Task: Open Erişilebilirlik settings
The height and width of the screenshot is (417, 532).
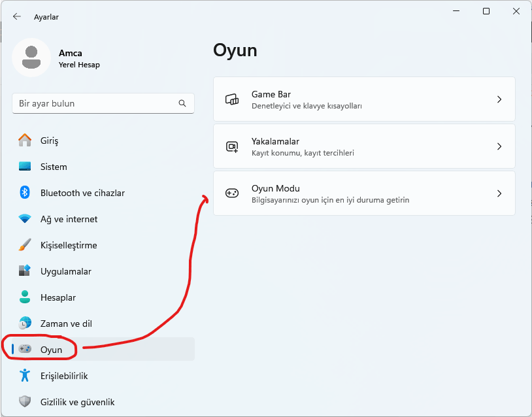Action: [103, 375]
